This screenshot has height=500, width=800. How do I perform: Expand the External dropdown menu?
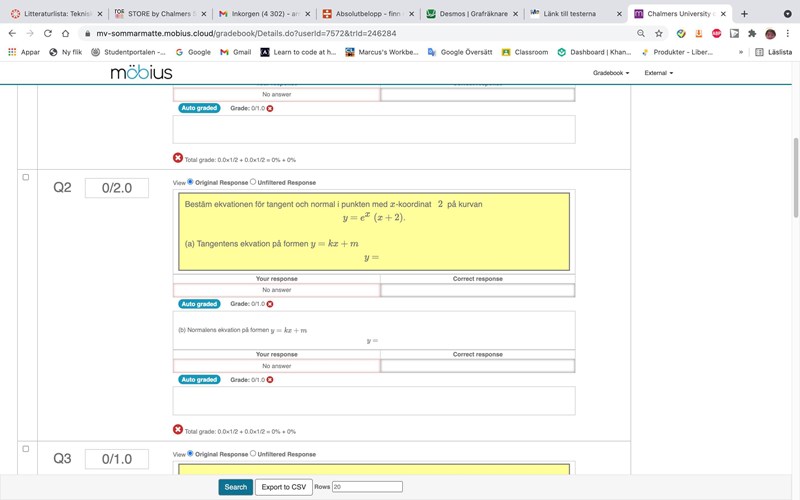coord(658,73)
